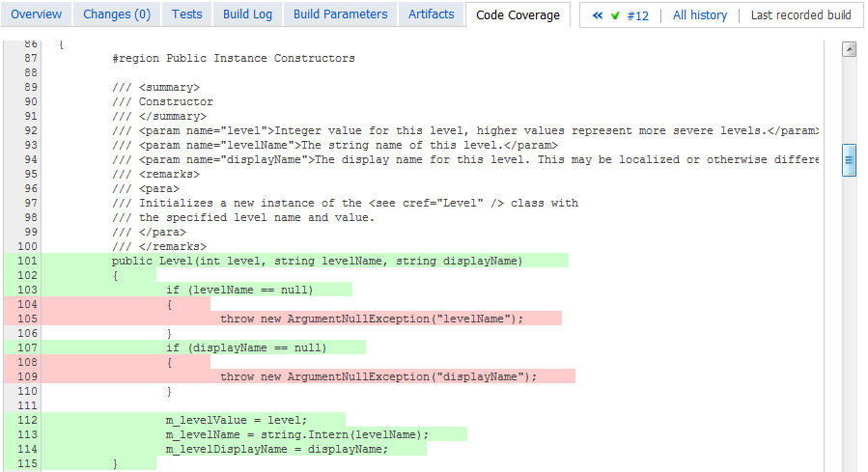Select the Code Coverage tab

[518, 15]
